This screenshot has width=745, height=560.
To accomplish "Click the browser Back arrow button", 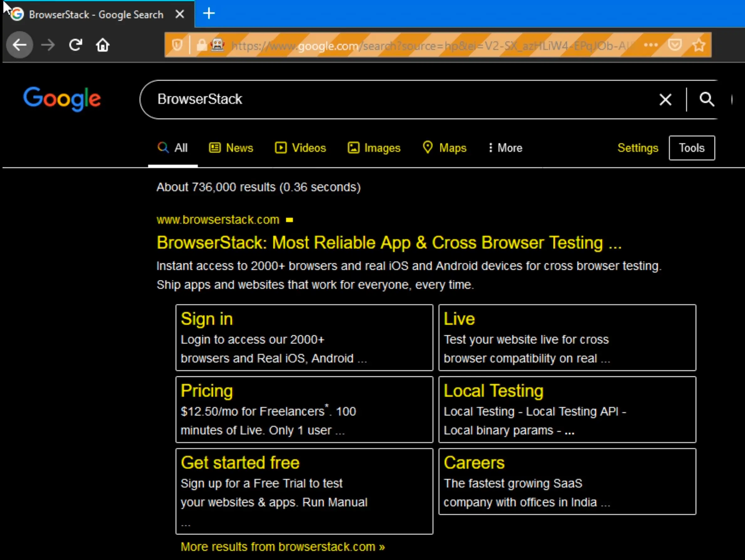I will 19,45.
